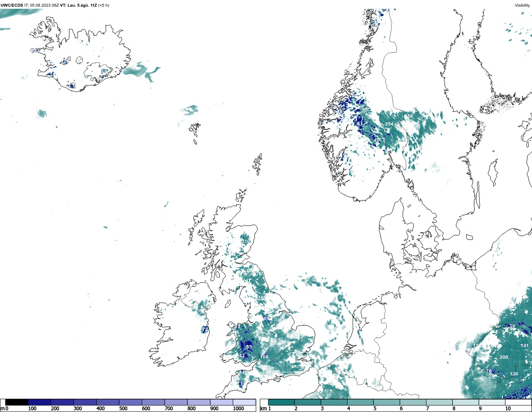Click the '200' visibility value over Poland
This screenshot has width=532, height=412.
point(504,357)
